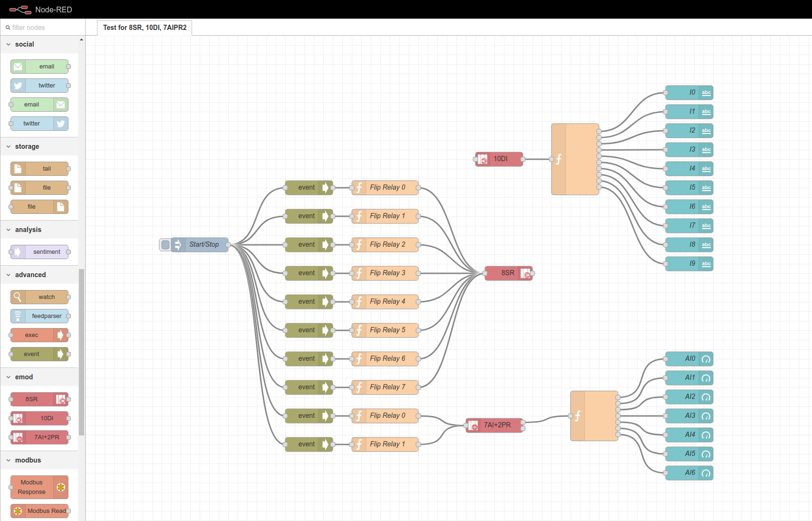Select the file input/output node in palette
The width and height of the screenshot is (812, 521).
[39, 188]
